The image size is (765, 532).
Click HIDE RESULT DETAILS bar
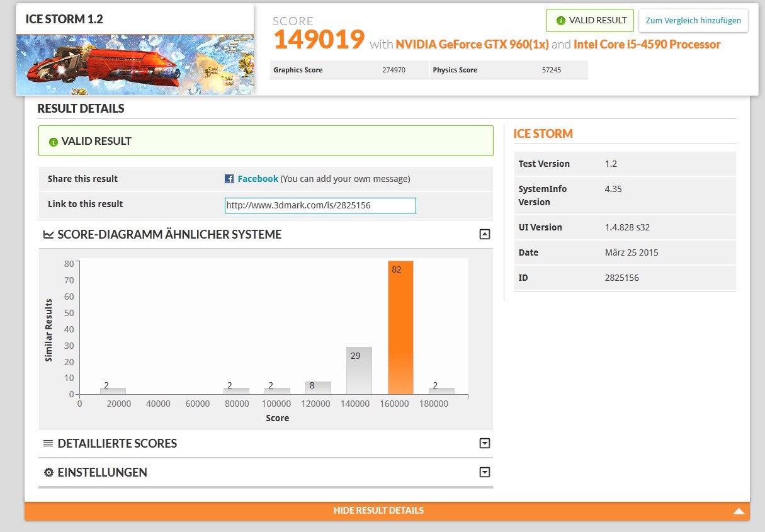coord(387,511)
